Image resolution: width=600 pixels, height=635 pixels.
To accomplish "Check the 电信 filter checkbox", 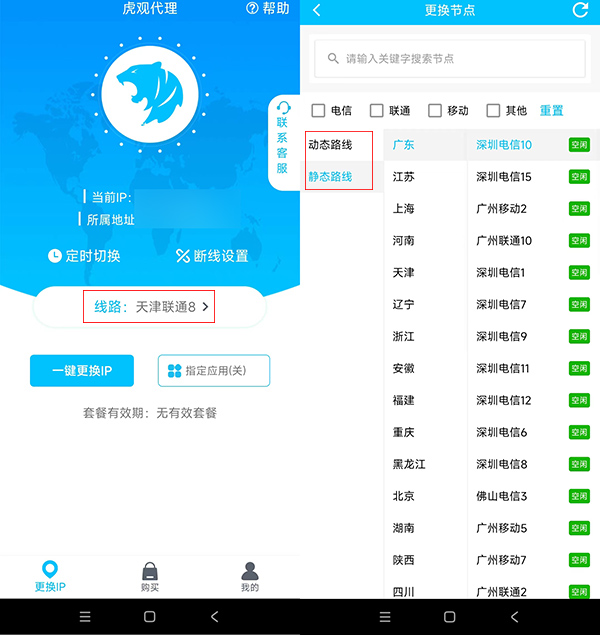I will tap(318, 111).
